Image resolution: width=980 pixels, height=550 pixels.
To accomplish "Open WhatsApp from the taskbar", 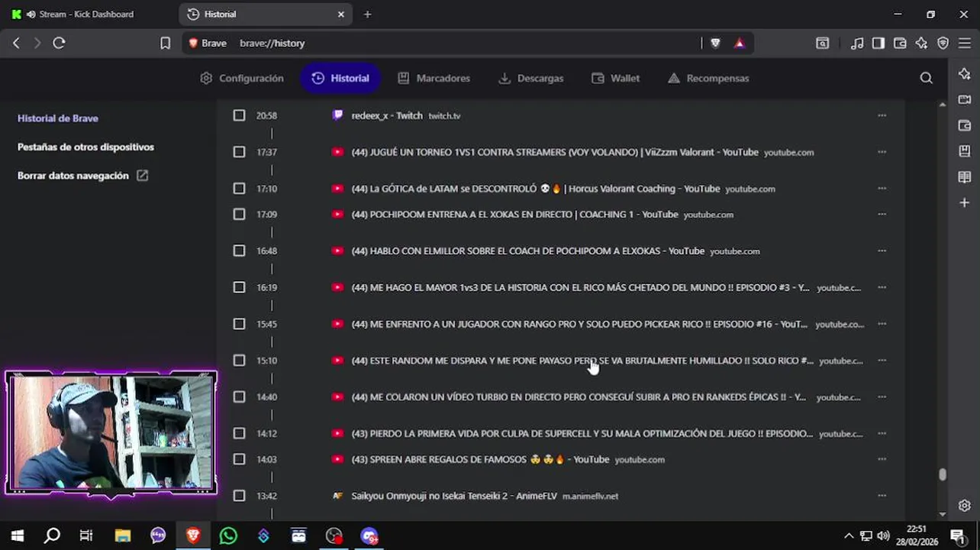I will [228, 536].
